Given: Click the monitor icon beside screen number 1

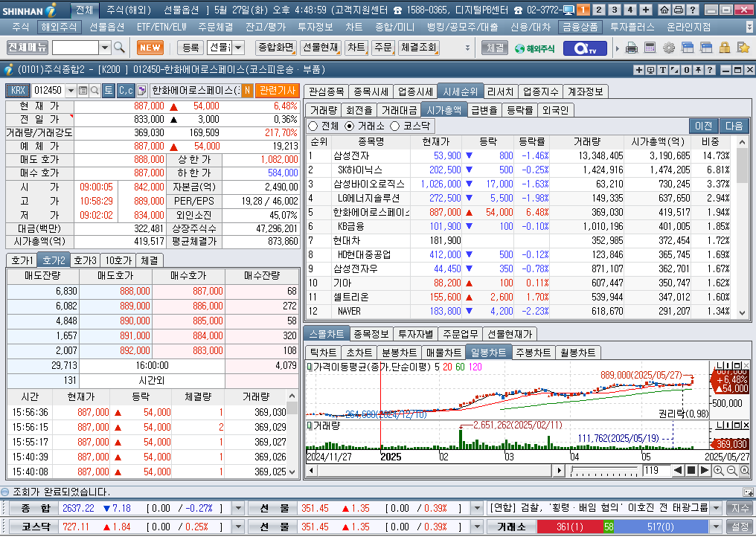Looking at the screenshot, I should 568,10.
